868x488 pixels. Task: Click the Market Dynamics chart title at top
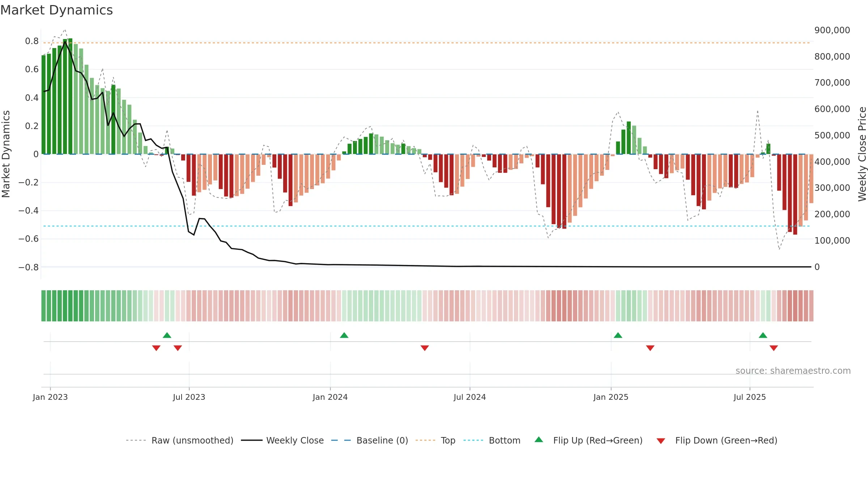click(57, 10)
